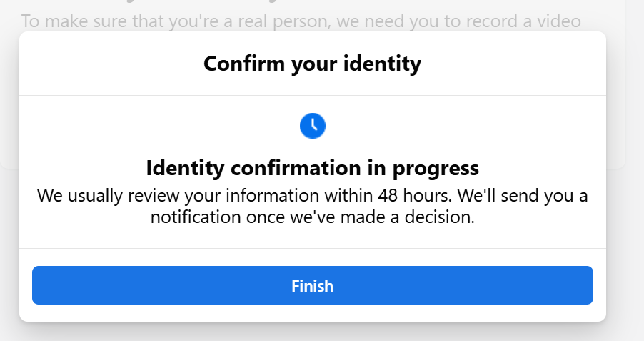Image resolution: width=644 pixels, height=341 pixels.
Task: Click the 48 hours text in message
Action: coord(415,195)
